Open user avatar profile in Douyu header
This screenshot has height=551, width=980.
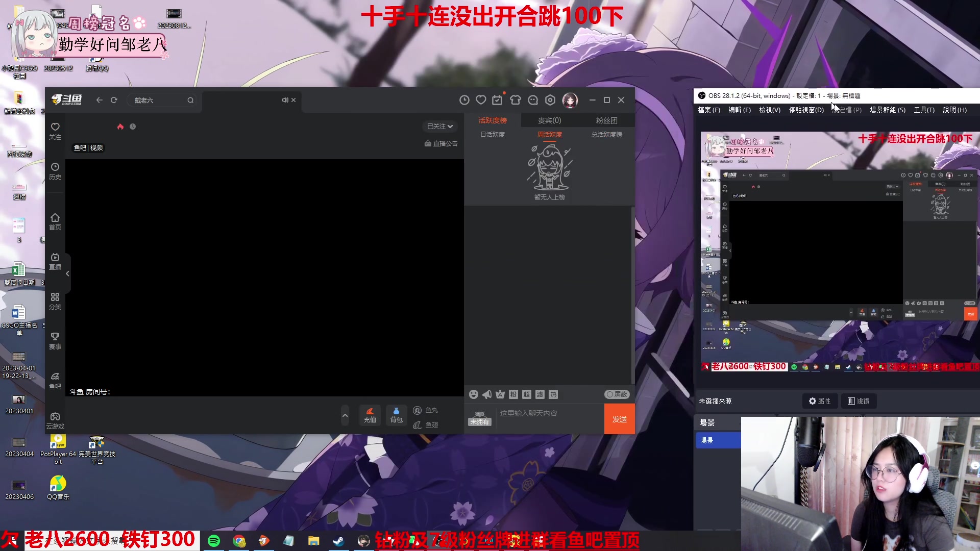click(570, 100)
